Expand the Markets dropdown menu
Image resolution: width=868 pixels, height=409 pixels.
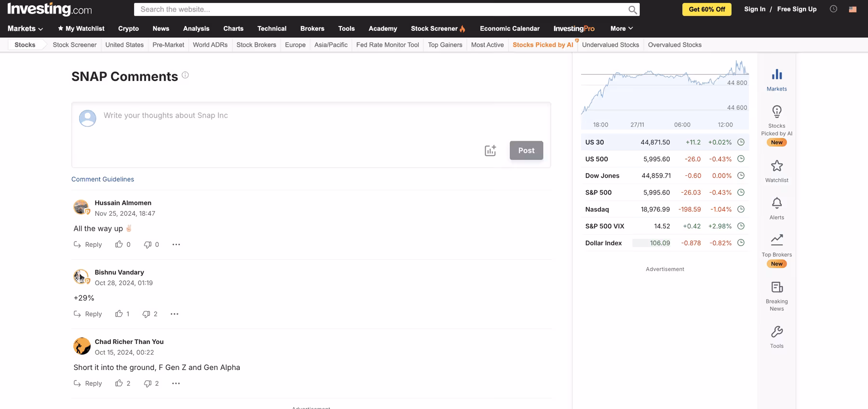point(25,29)
